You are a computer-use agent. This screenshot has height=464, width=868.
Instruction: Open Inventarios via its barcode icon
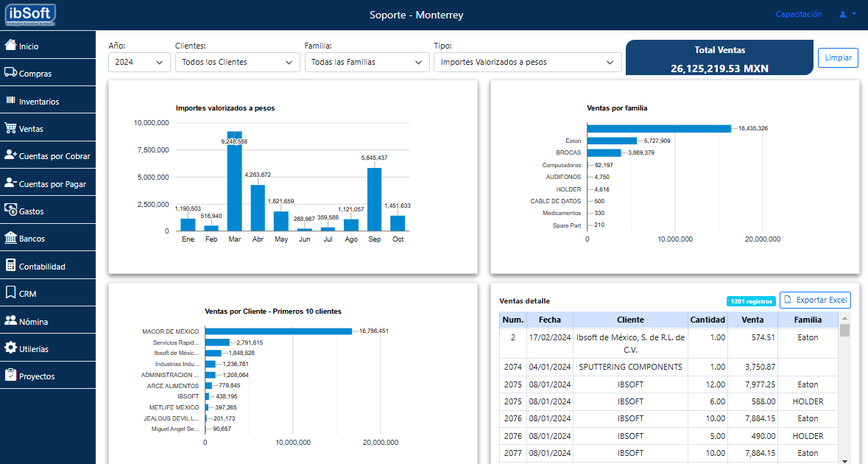pyautogui.click(x=10, y=100)
